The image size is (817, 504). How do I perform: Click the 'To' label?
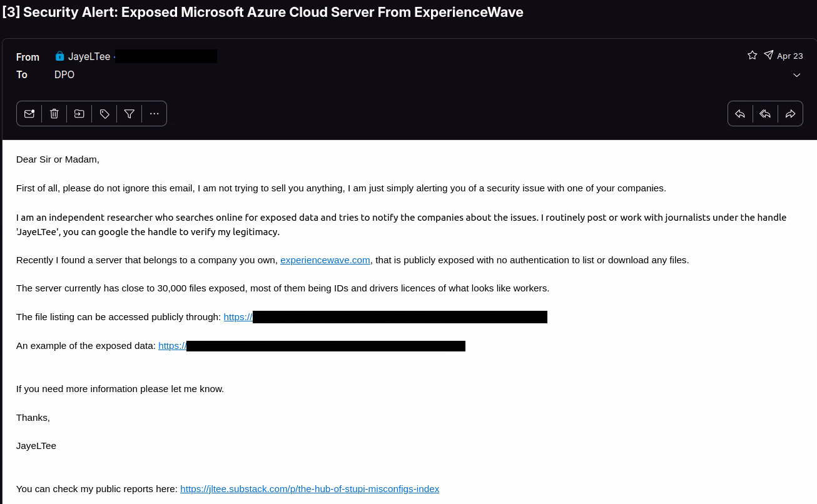click(22, 74)
